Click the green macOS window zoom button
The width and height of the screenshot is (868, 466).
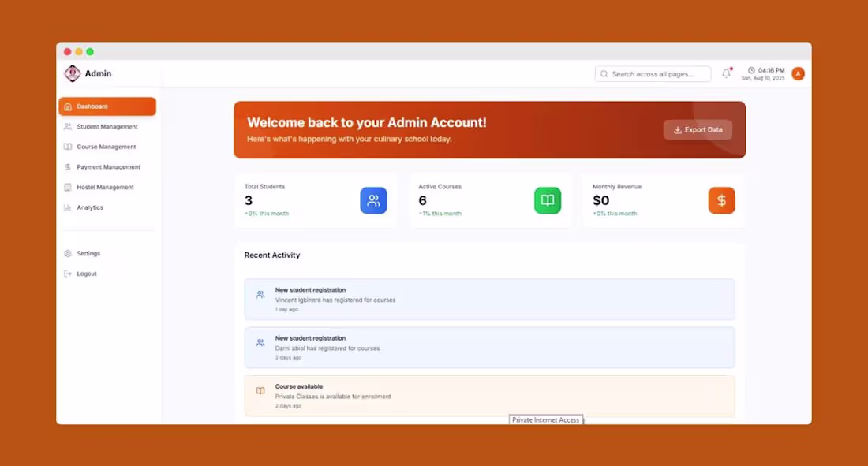coord(90,51)
